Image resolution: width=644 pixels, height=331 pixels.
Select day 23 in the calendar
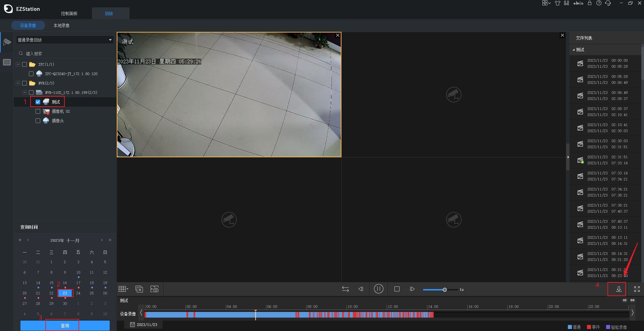65,293
